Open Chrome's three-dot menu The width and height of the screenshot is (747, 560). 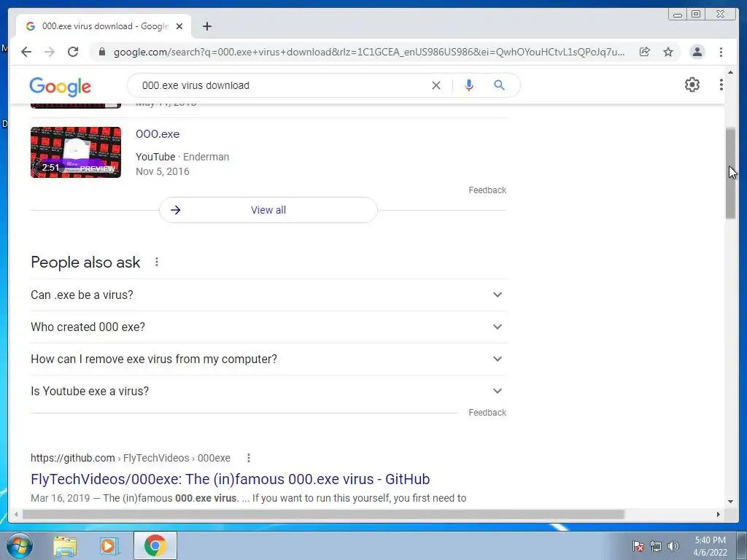click(721, 52)
